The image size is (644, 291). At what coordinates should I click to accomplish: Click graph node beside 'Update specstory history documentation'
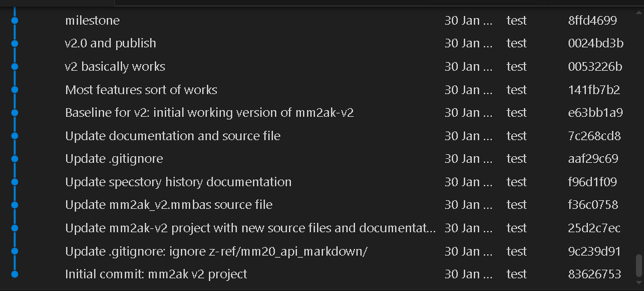pos(15,182)
